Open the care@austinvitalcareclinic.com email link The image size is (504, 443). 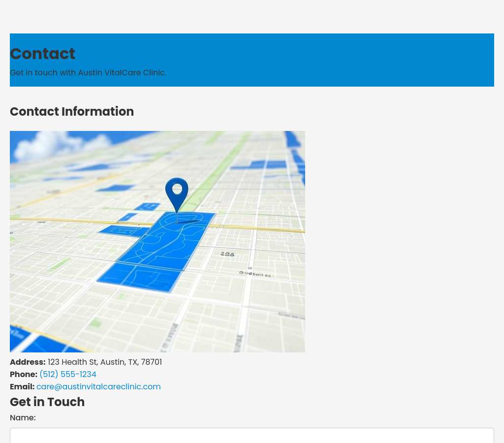pyautogui.click(x=98, y=387)
